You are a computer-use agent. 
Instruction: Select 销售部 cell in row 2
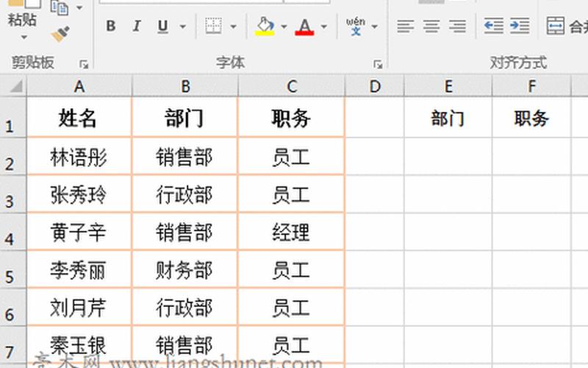tap(184, 156)
